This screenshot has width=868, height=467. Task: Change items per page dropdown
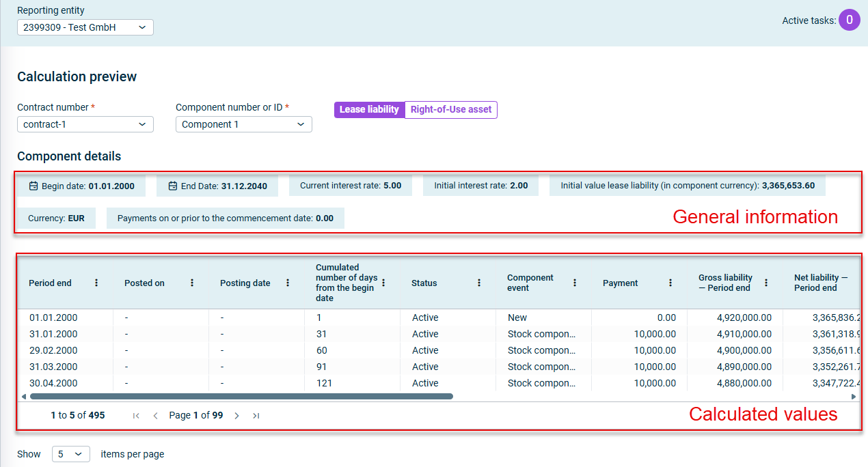pyautogui.click(x=71, y=454)
